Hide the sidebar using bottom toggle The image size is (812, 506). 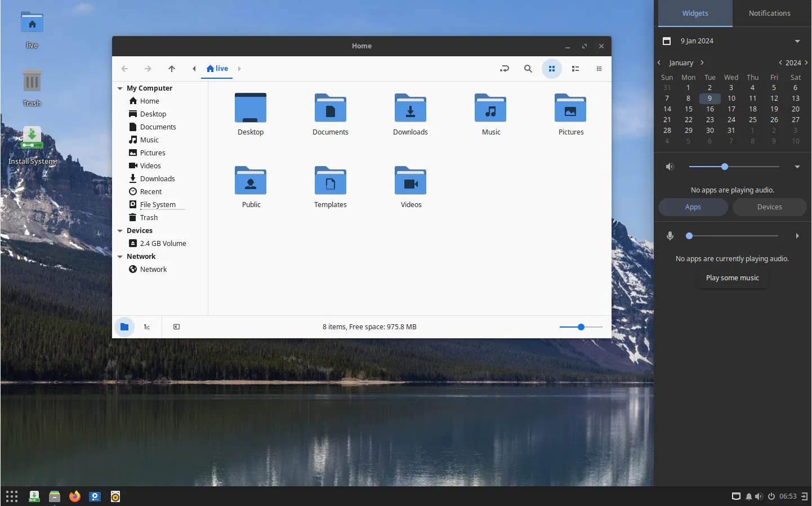click(x=176, y=327)
